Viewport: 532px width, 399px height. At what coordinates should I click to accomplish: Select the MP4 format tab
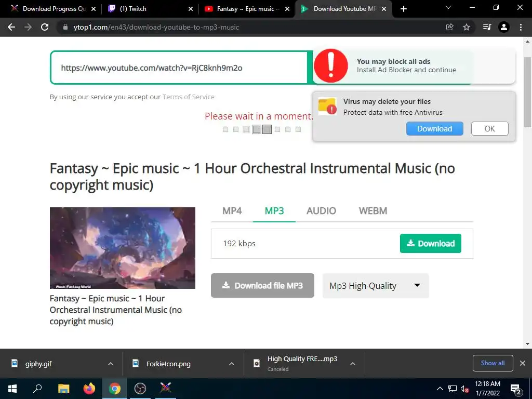(x=232, y=211)
